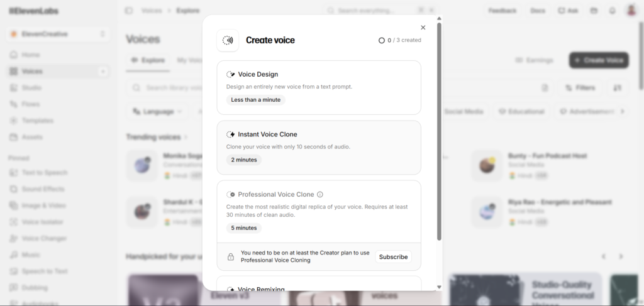Click the Earnings button

[x=535, y=60]
